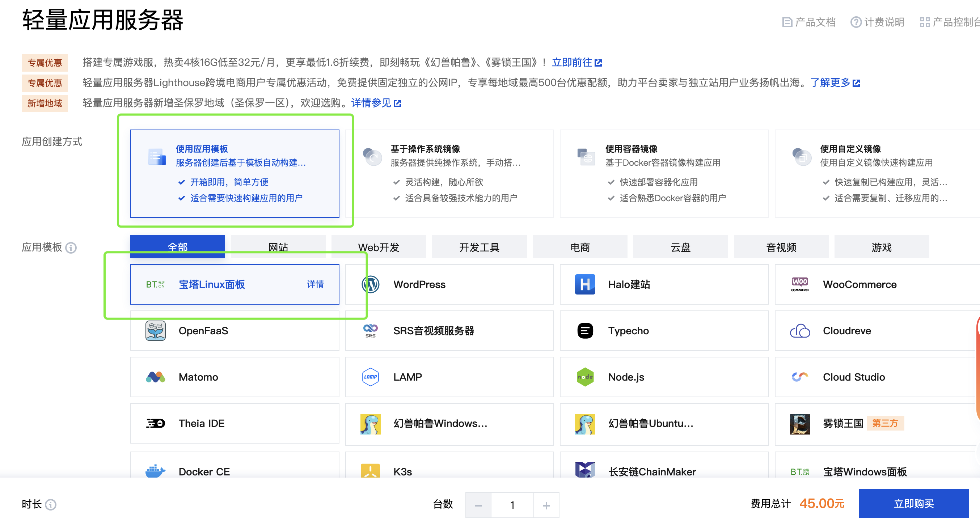Viewport: 980px width, 521px height.
Task: Click the 长安链ChainMaker logo icon
Action: (x=585, y=470)
